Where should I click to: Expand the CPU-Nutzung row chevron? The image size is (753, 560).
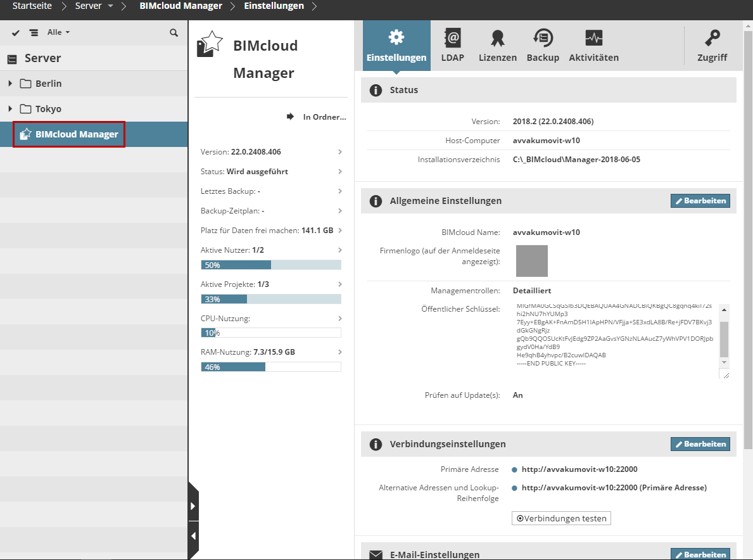pos(340,319)
